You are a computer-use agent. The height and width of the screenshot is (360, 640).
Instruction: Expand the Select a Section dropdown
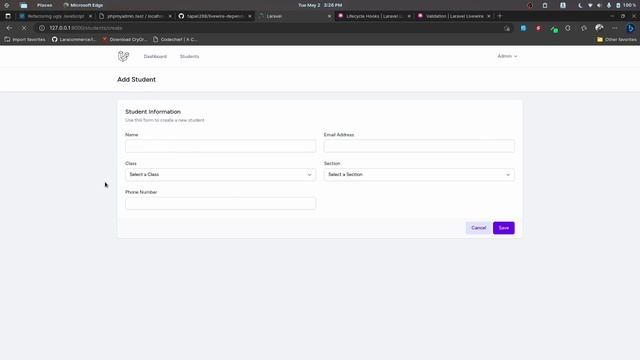pyautogui.click(x=419, y=175)
